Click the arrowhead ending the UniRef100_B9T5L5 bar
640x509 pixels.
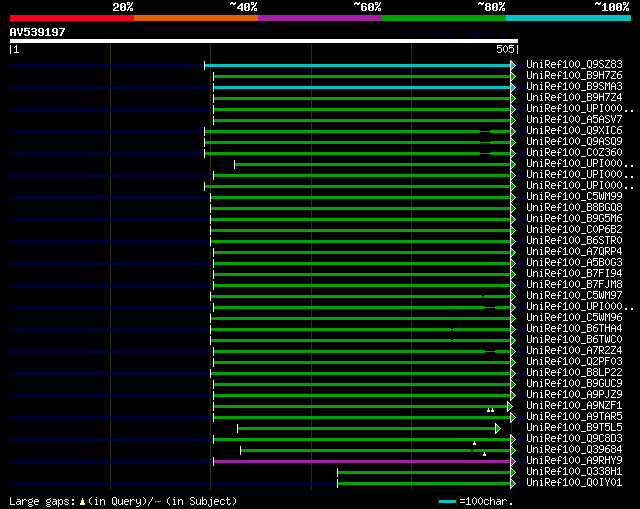498,429
